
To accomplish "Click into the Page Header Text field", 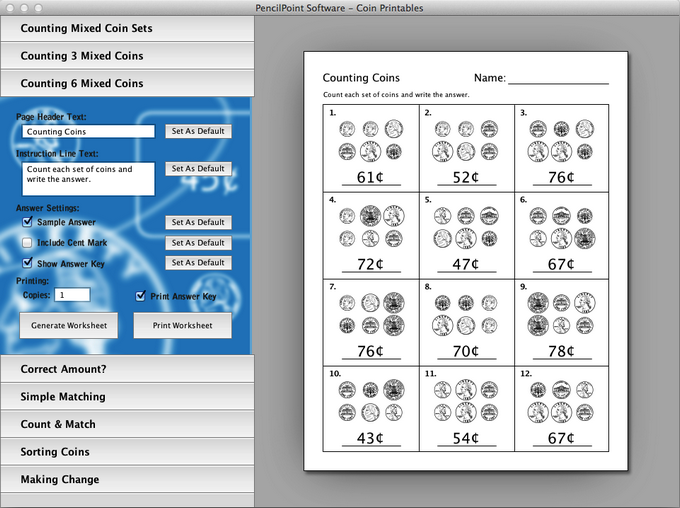I will 88,132.
